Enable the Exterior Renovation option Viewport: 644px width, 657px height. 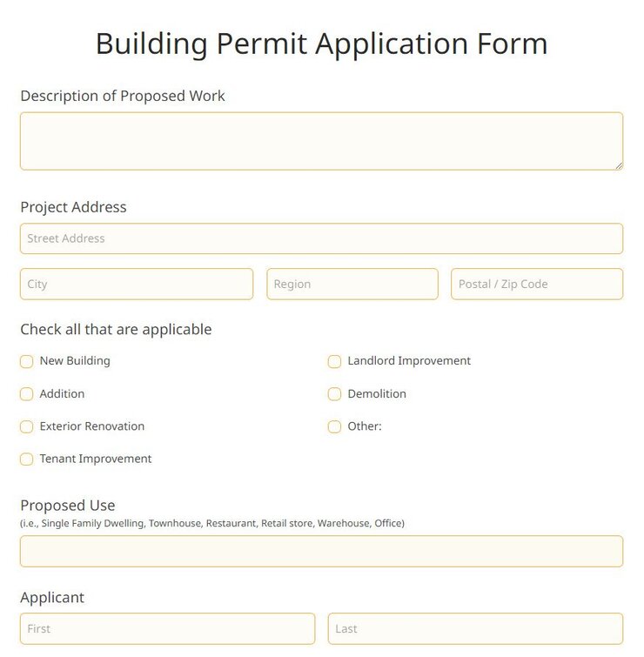(27, 427)
